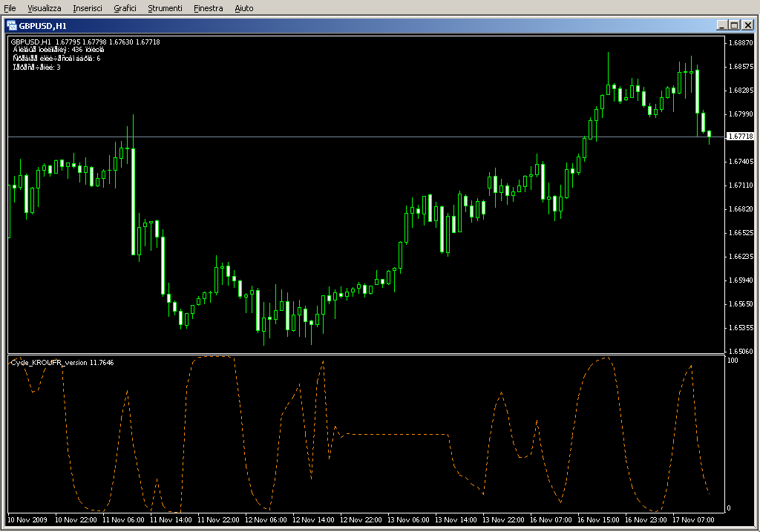Maximize the GBPUSD,H1 chart window
Screen dimensions: 760x532
734,25
